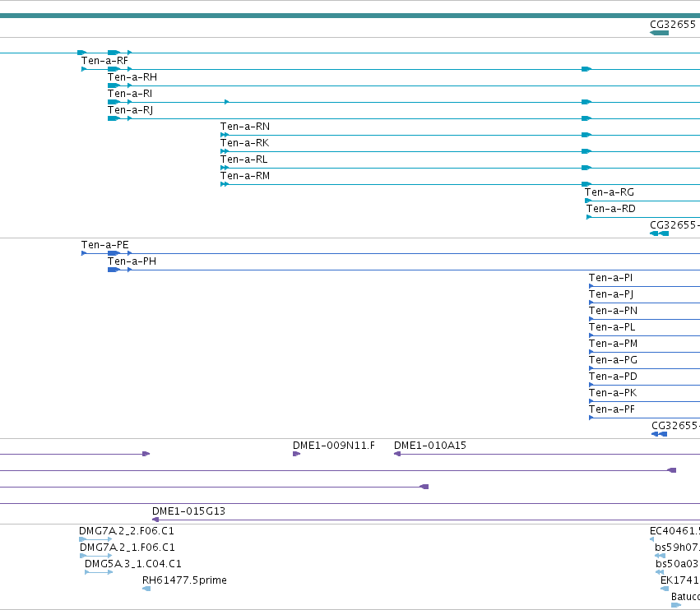This screenshot has height=610, width=700.
Task: Select the DMG7A2_1.F06.C1 EST label
Action: [127, 548]
